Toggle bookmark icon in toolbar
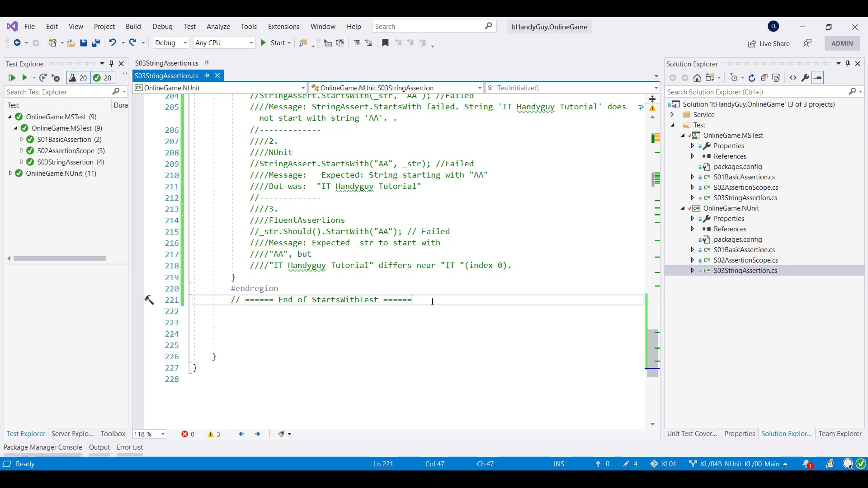This screenshot has width=868, height=488. point(385,42)
